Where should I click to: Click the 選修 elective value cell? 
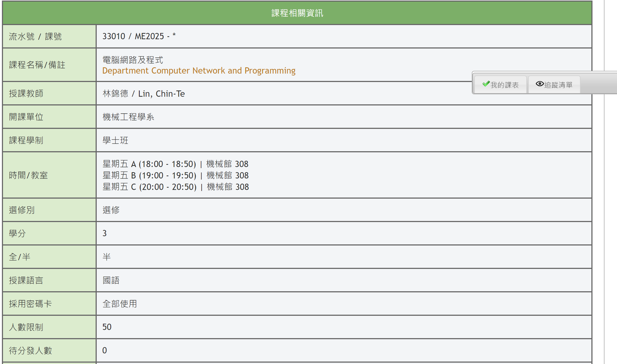111,210
